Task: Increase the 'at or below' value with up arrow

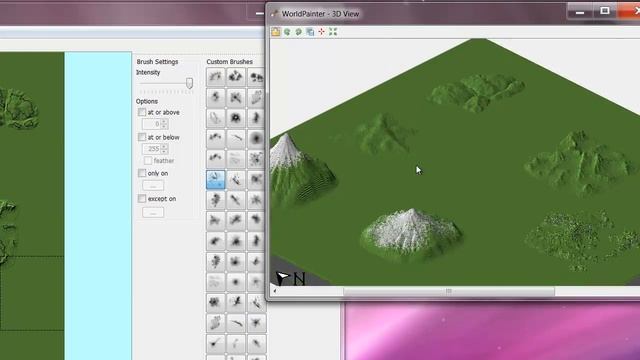Action: tap(164, 146)
